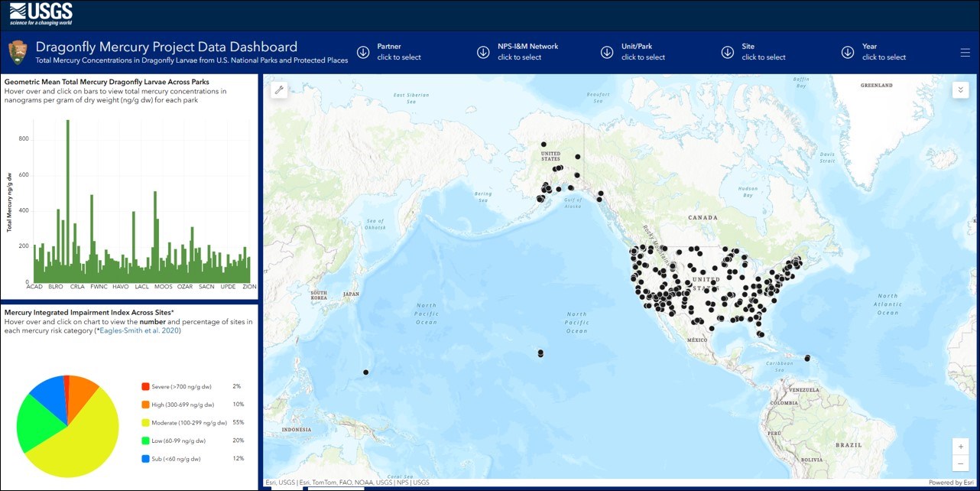Viewport: 980px width, 491px height.
Task: Click the Hawaii site marker on map
Action: [540, 353]
